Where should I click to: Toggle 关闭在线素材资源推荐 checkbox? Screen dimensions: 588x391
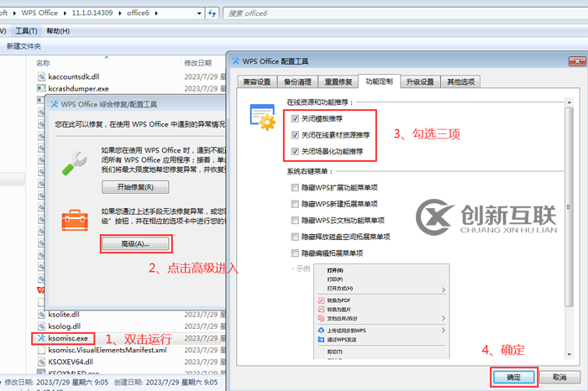click(x=295, y=135)
